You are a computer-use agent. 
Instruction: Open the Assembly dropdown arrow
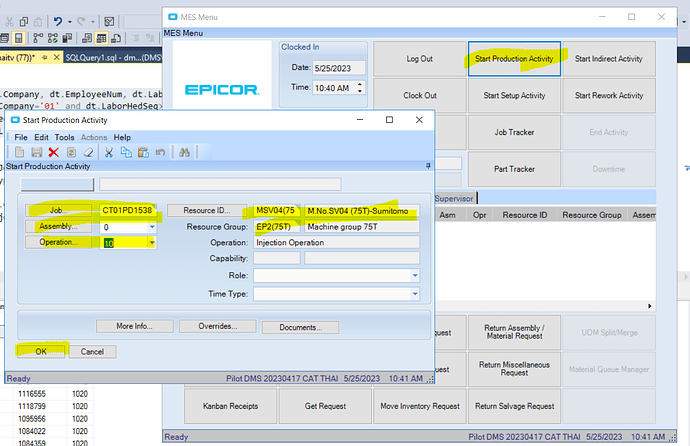click(x=152, y=227)
